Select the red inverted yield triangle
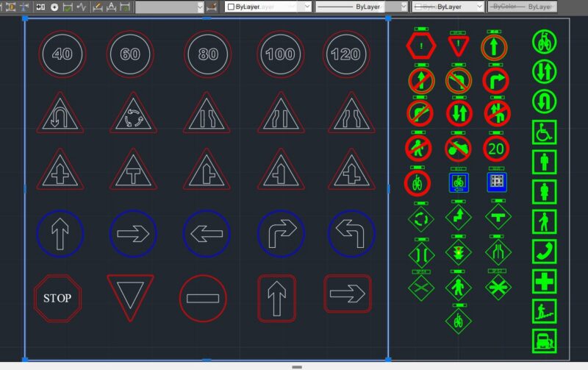The height and width of the screenshot is (370, 588). (x=130, y=298)
